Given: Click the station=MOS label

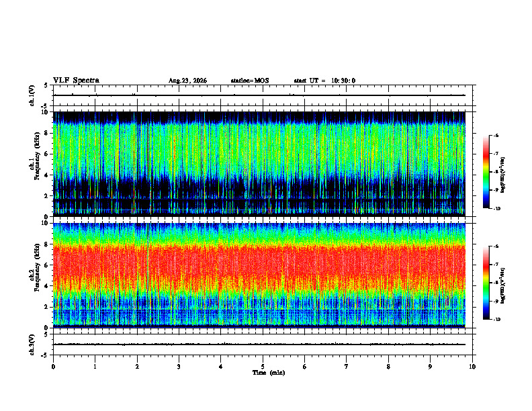Looking at the screenshot, I should point(250,81).
